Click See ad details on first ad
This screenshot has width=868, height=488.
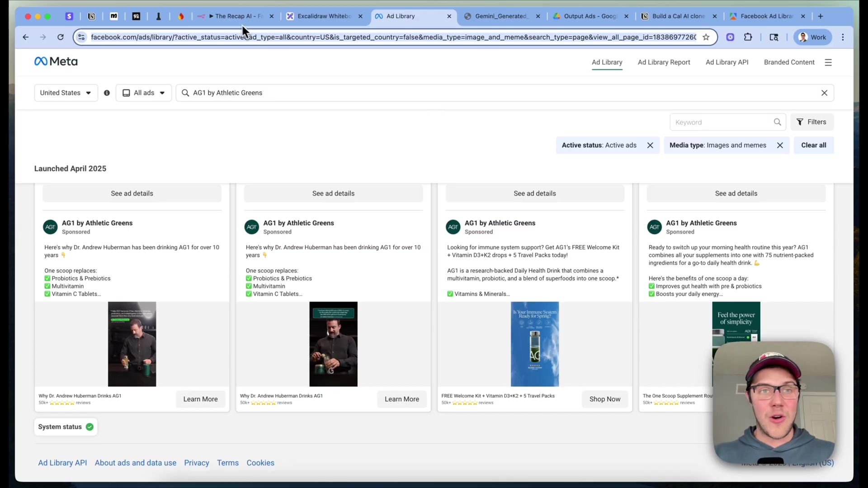click(132, 193)
